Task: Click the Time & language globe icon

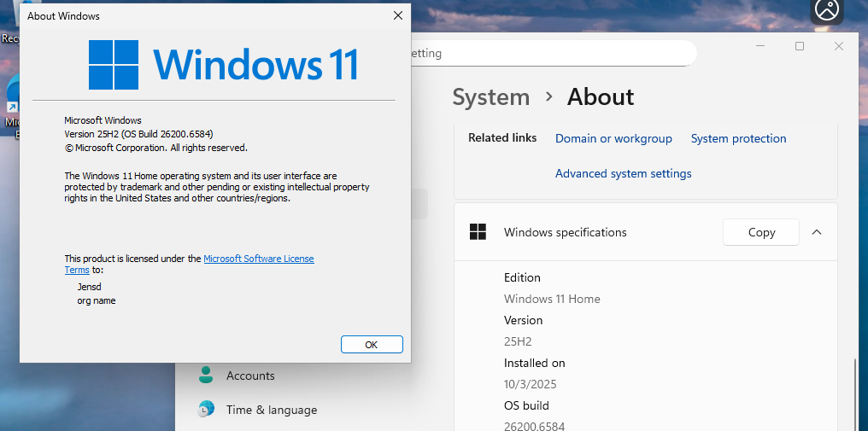Action: coord(206,410)
